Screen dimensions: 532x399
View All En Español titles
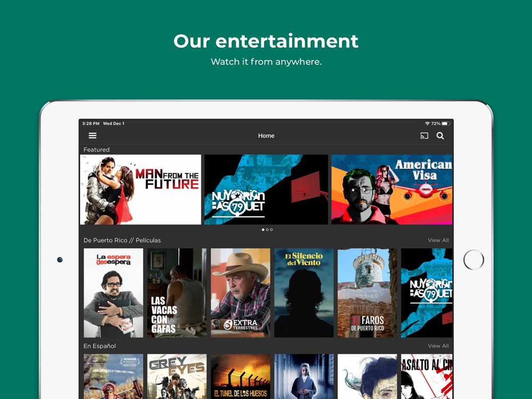438,346
